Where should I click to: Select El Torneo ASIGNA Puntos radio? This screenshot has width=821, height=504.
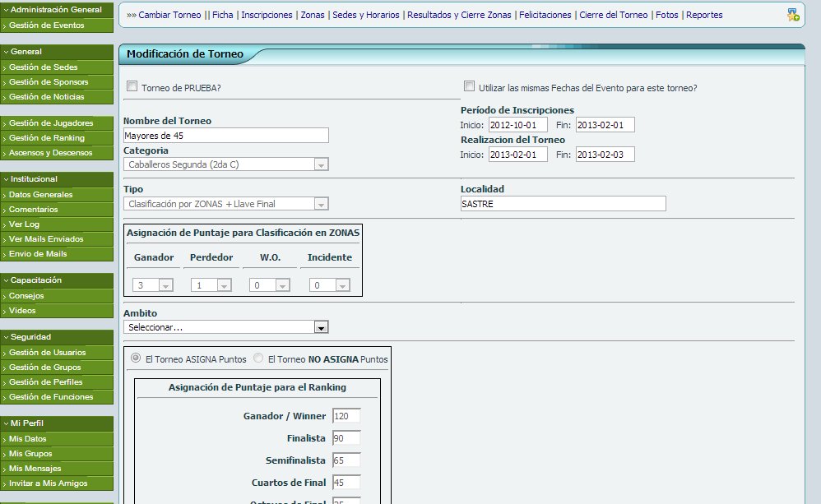137,358
